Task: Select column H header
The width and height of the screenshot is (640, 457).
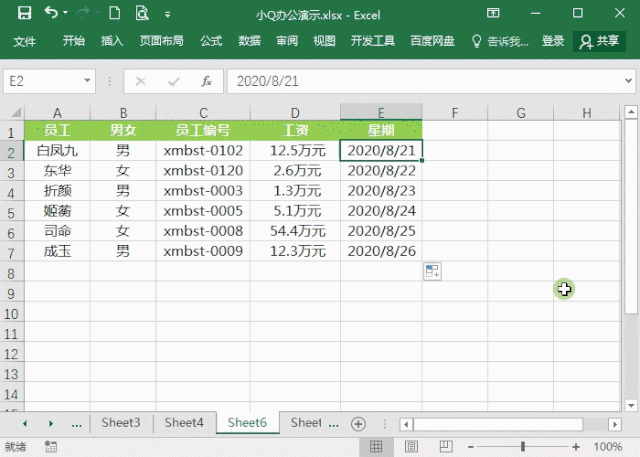Action: [x=587, y=113]
